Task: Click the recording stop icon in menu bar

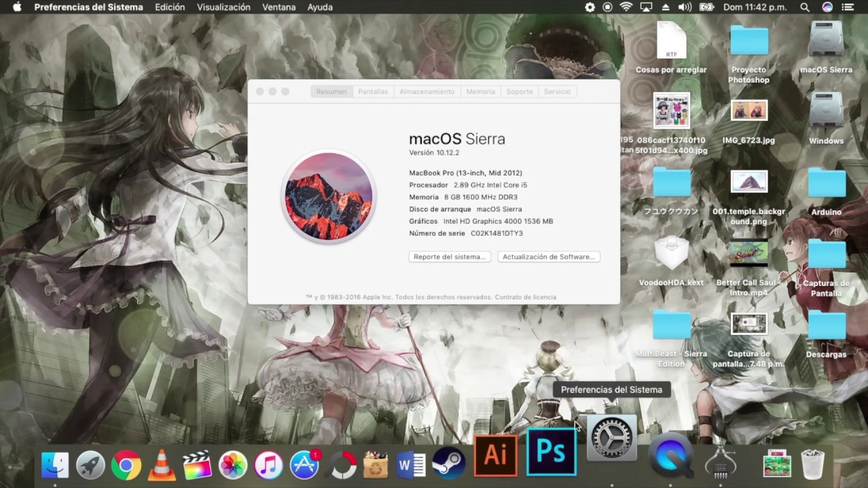Action: coord(608,7)
